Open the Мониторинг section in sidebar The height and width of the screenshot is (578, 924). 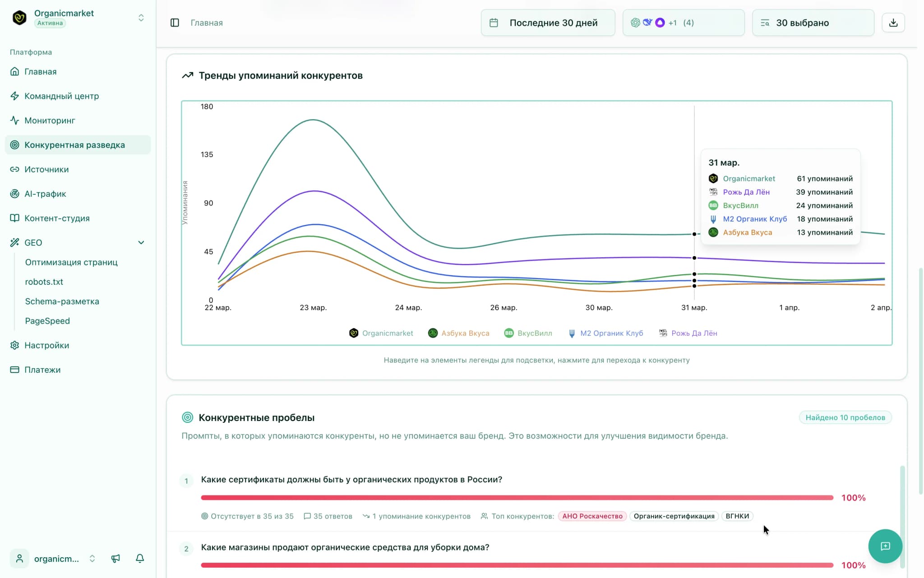pos(50,120)
